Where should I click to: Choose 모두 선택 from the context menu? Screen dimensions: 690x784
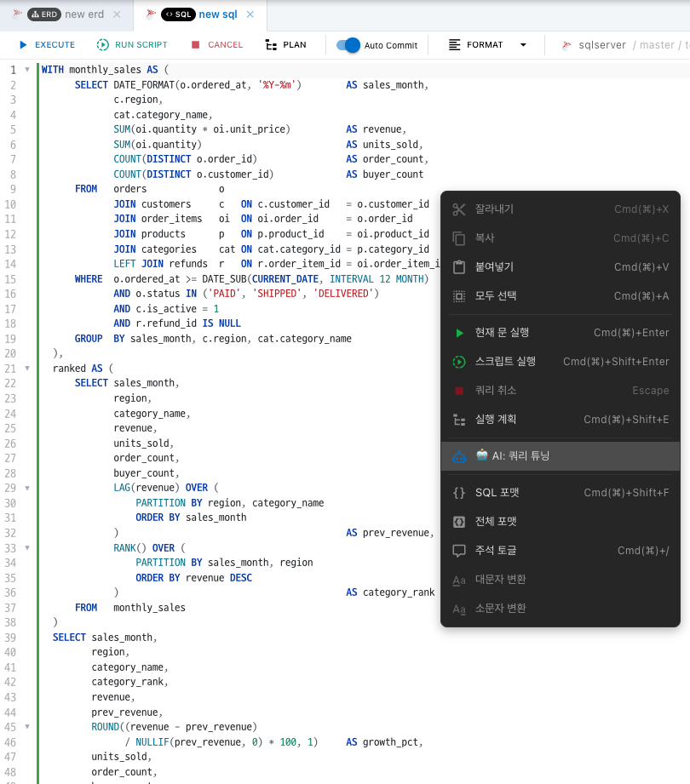click(560, 296)
